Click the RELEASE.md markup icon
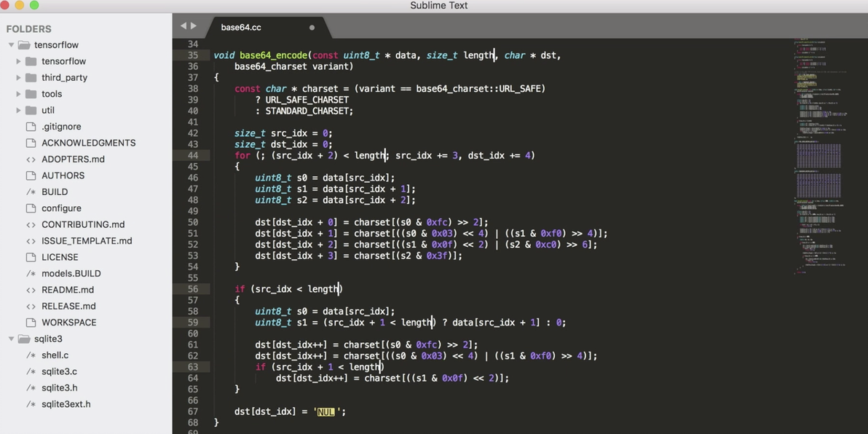The height and width of the screenshot is (434, 868). point(31,306)
